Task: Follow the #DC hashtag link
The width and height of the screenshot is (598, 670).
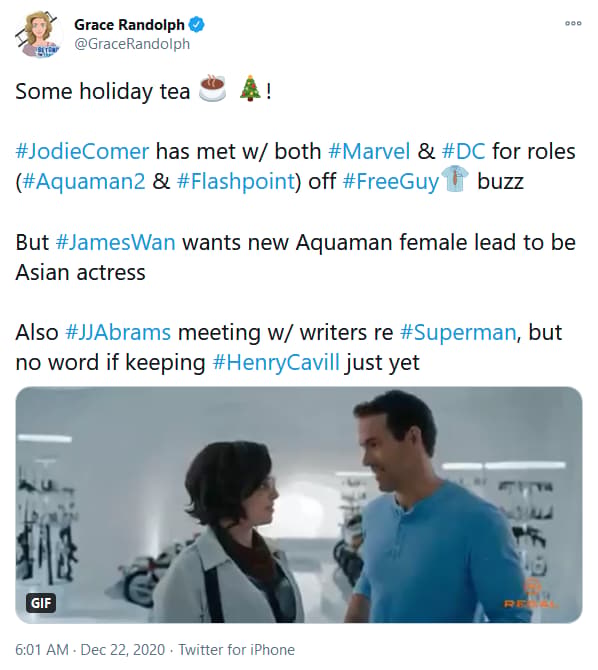Action: point(463,151)
